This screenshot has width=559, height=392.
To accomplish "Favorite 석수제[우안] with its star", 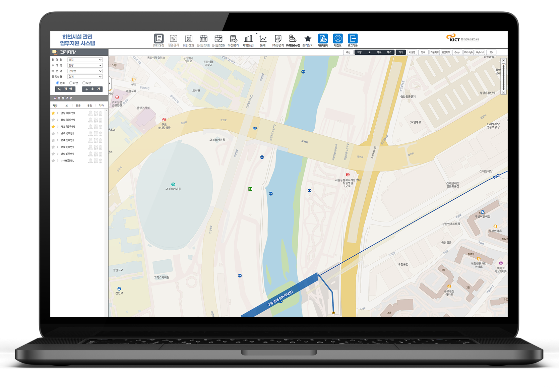I will (53, 120).
